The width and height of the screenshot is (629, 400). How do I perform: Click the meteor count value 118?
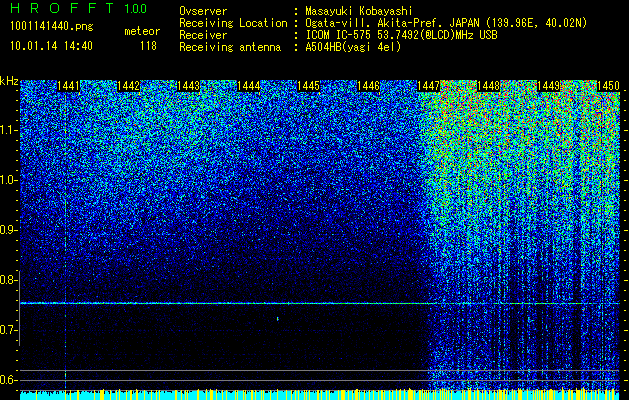coord(148,46)
